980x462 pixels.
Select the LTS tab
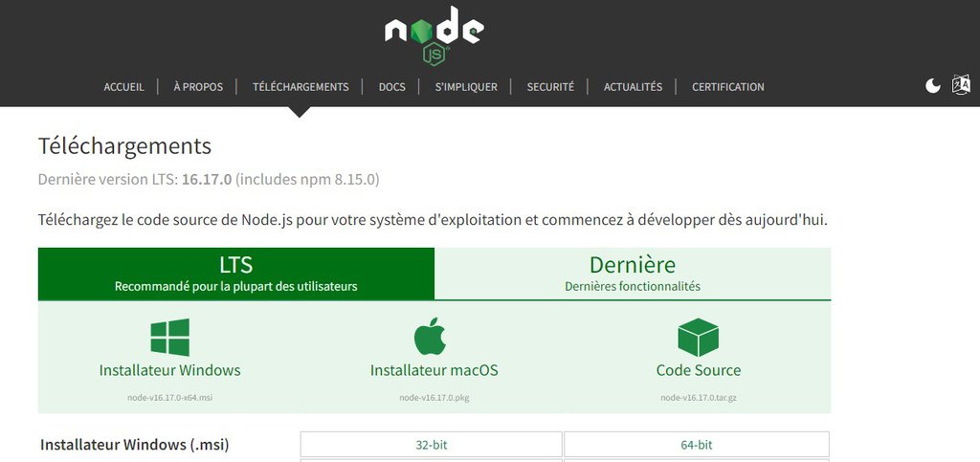point(236,275)
